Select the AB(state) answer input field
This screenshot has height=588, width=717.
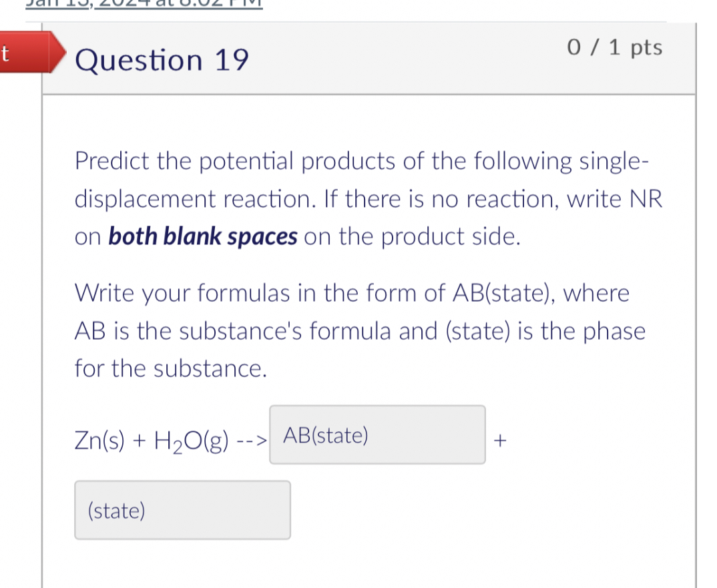point(377,434)
